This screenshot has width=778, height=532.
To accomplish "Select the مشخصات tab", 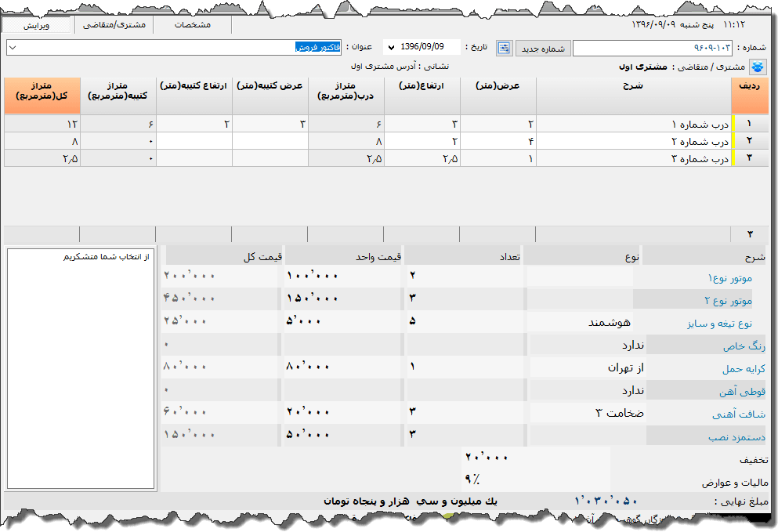I will click(192, 25).
